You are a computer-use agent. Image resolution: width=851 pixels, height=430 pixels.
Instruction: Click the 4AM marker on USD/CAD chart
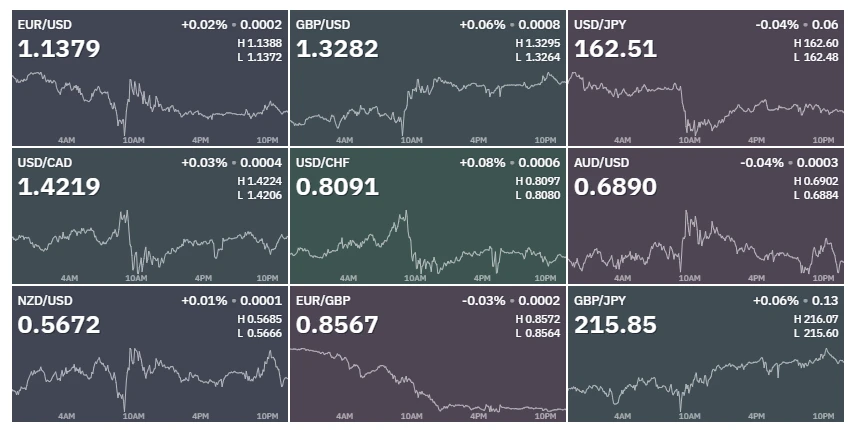(x=69, y=278)
